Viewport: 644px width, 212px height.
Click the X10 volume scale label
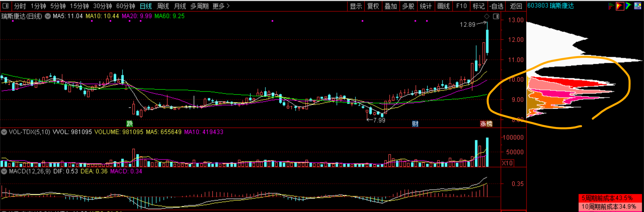[x=507, y=163]
